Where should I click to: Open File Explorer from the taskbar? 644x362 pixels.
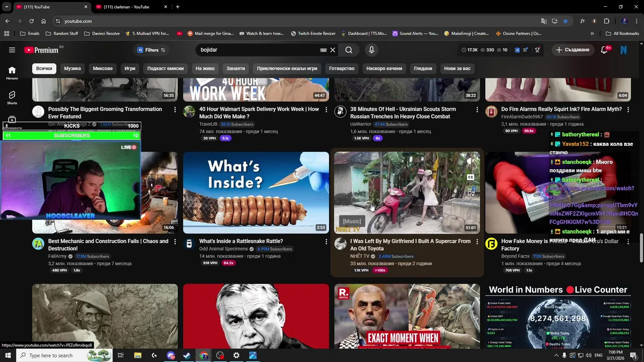pos(138,355)
